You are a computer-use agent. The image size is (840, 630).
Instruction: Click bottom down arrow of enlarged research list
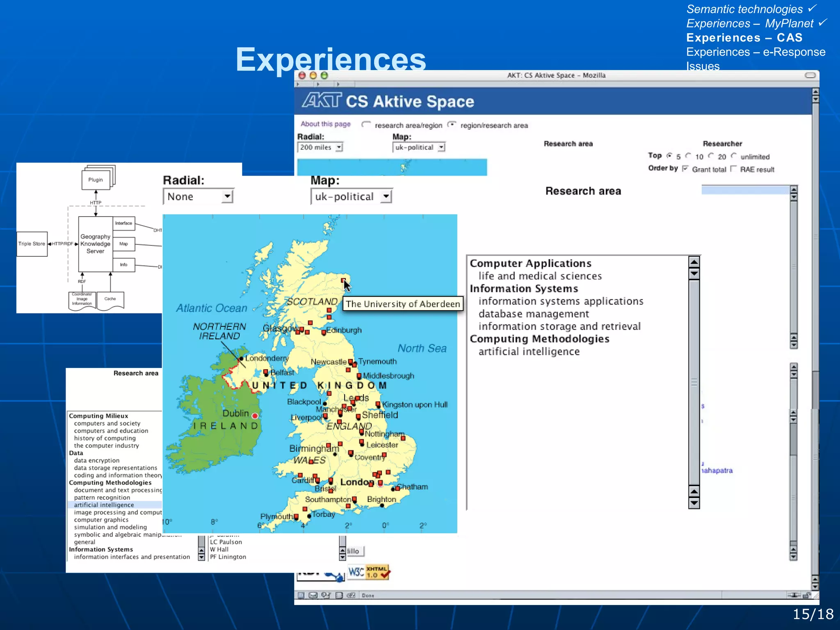pyautogui.click(x=694, y=502)
